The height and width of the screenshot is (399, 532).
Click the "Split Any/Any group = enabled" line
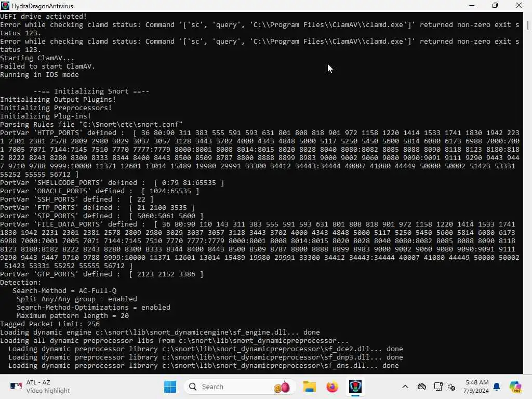pyautogui.click(x=77, y=299)
